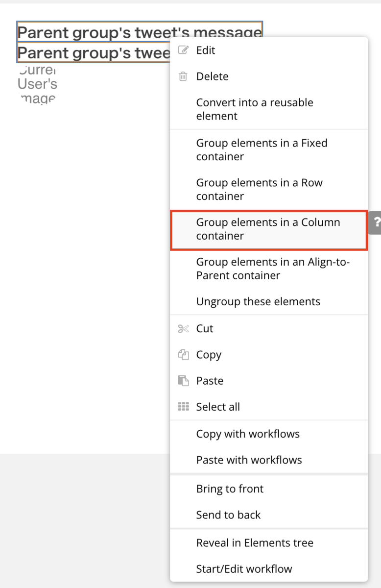
Task: Click the Edit pencil icon
Action: pyautogui.click(x=183, y=50)
